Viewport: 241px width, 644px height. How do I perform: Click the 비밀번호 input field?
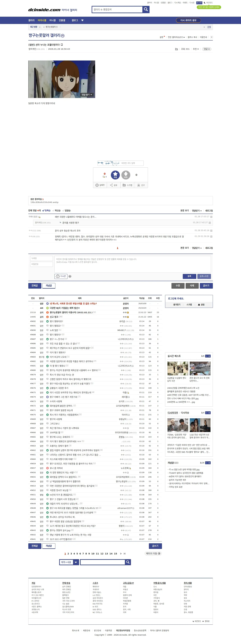(x=42, y=264)
